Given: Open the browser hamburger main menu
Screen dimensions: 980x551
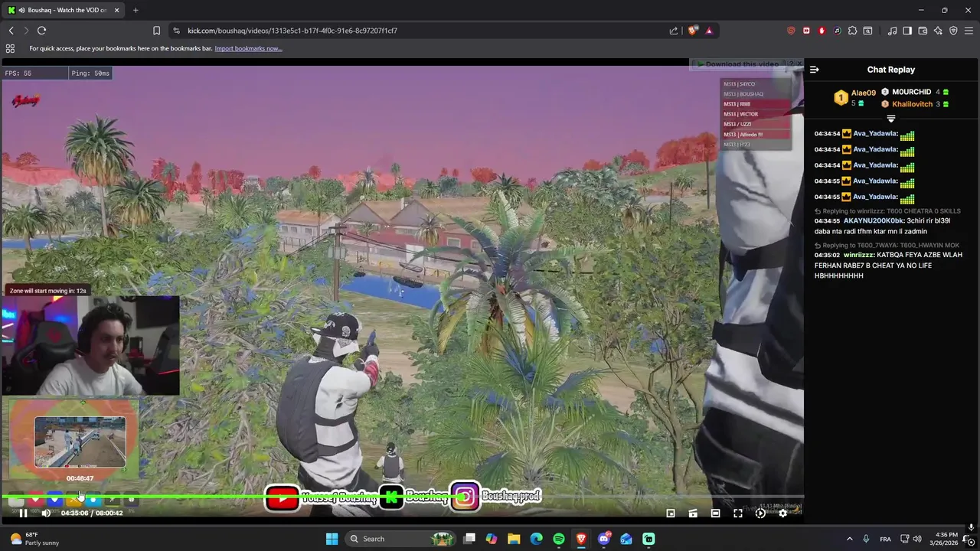Looking at the screenshot, I should [x=969, y=31].
